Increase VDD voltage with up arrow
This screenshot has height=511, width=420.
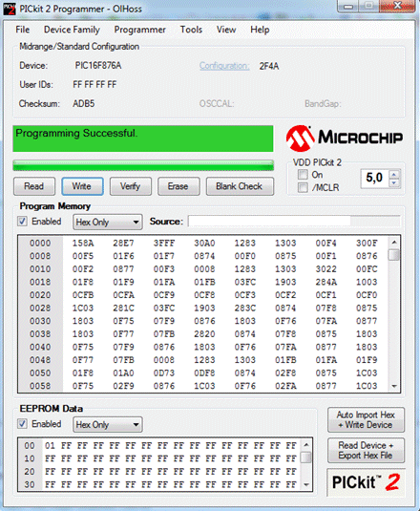[394, 175]
